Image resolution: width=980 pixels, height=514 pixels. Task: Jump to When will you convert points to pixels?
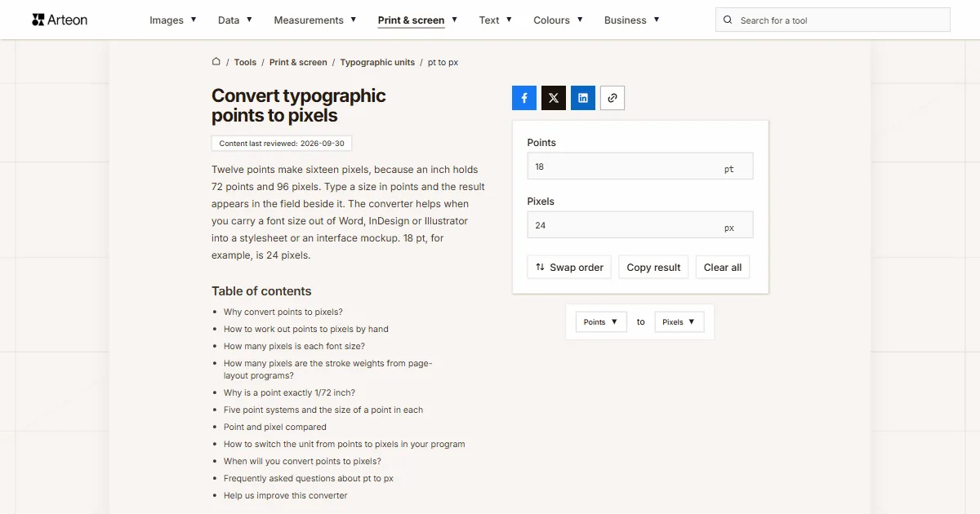302,461
